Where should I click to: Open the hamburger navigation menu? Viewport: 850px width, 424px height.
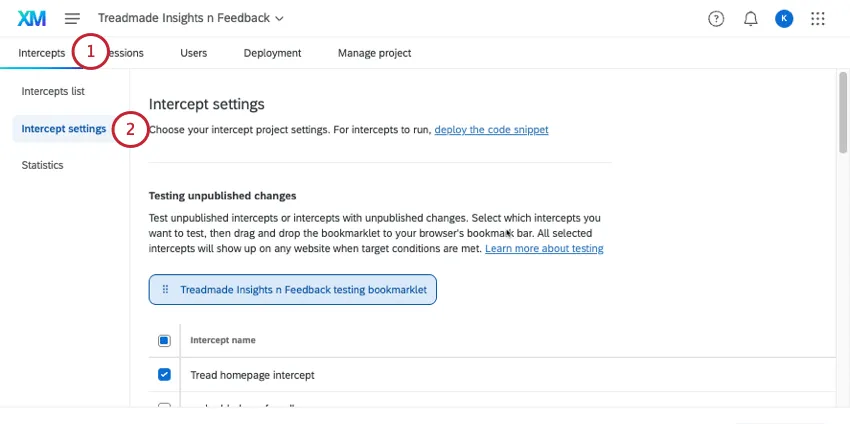coord(72,18)
